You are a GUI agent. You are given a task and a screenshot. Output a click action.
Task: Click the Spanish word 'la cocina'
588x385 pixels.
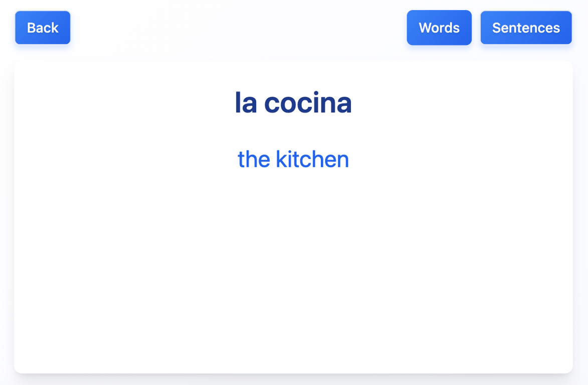click(x=294, y=103)
